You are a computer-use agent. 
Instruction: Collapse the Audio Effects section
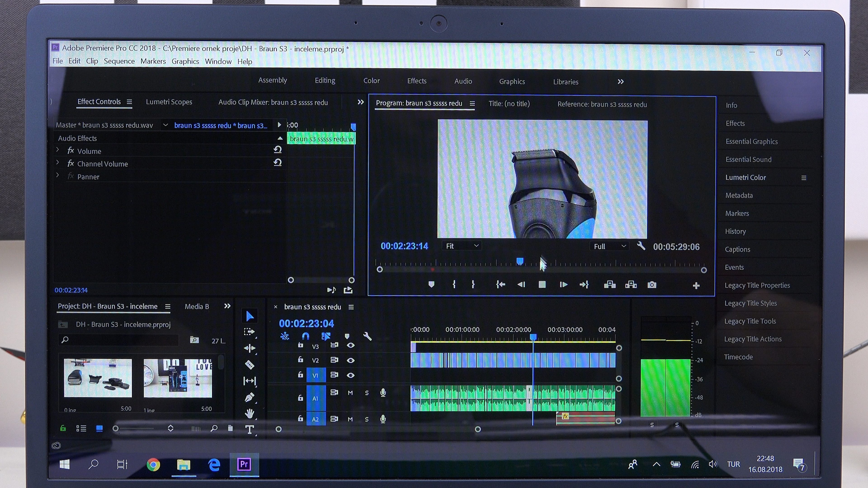click(280, 138)
